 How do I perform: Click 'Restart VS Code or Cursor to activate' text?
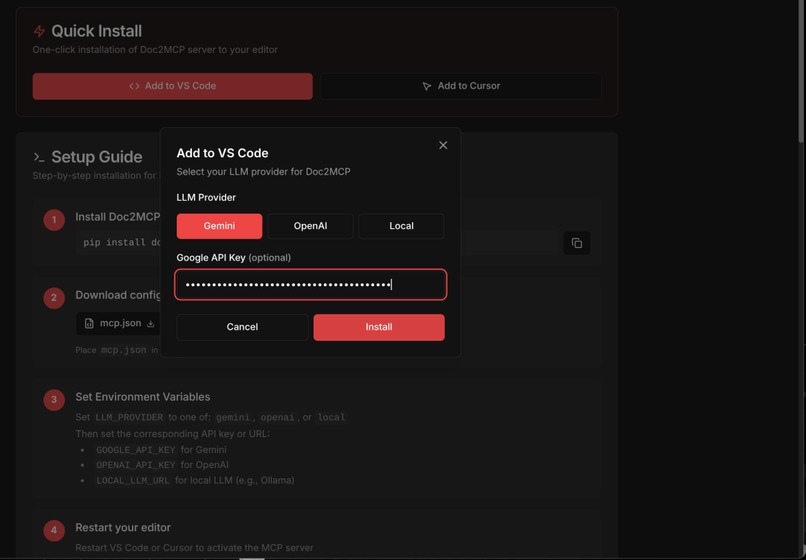(x=194, y=548)
